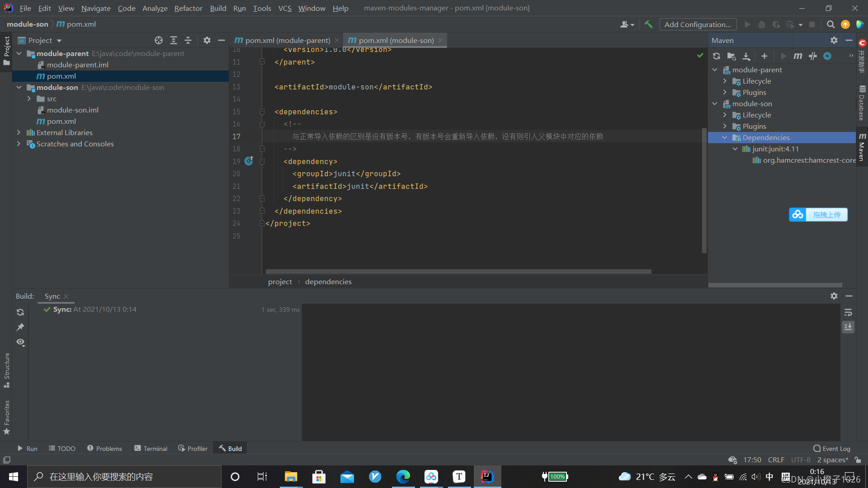Click the 拖拽上传 upload button
The image size is (868, 488).
[818, 215]
